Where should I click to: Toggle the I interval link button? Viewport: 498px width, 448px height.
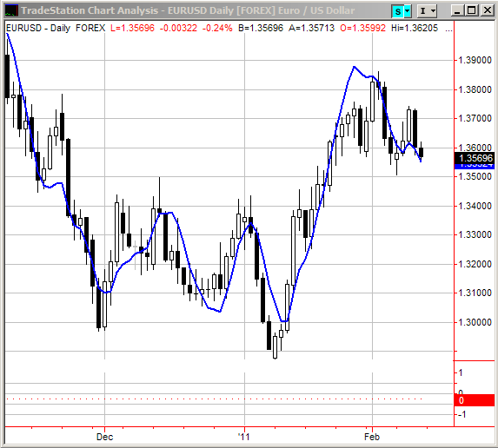click(x=422, y=11)
